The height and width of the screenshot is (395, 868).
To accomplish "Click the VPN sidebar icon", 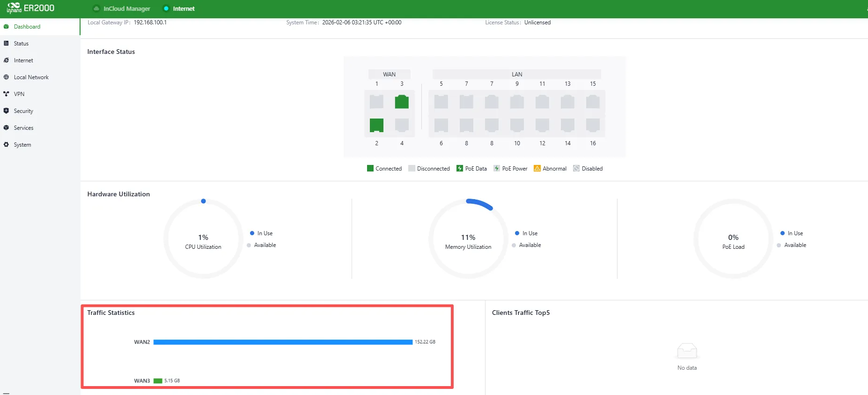I will (x=6, y=94).
